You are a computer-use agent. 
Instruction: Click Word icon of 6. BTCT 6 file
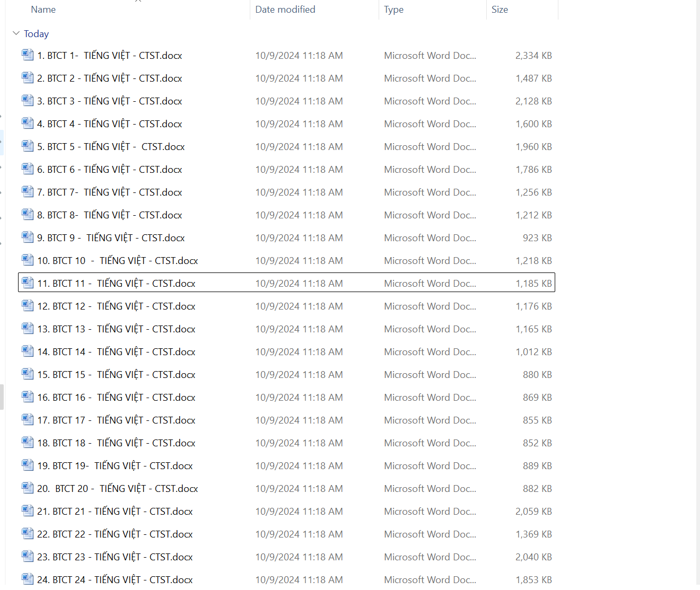coord(28,169)
